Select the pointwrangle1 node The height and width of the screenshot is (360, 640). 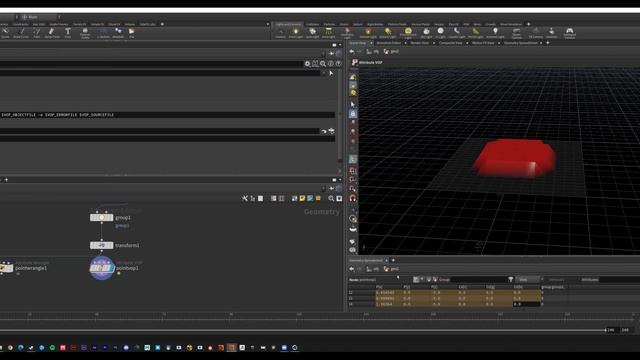click(x=6, y=268)
